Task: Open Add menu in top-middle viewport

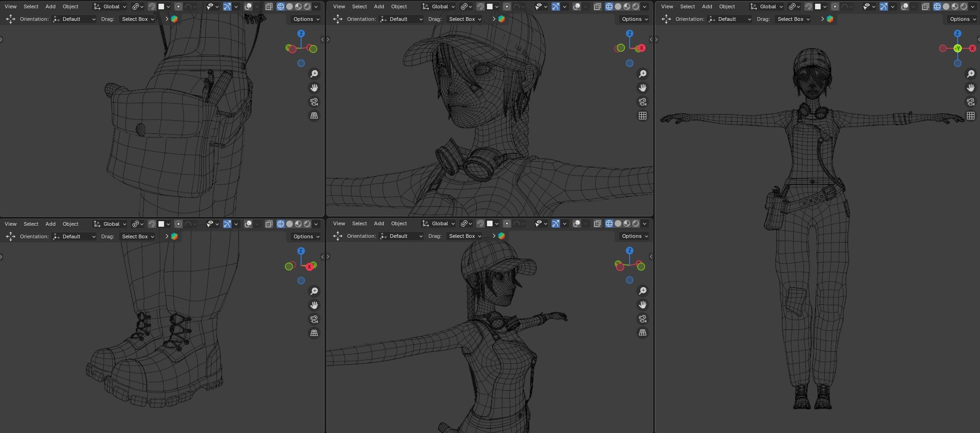Action: [379, 7]
